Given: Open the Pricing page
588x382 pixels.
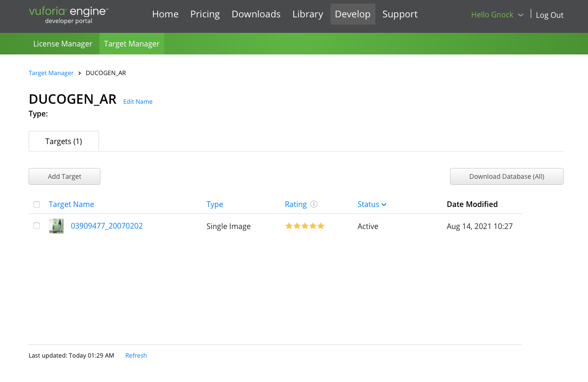Looking at the screenshot, I should tap(205, 14).
